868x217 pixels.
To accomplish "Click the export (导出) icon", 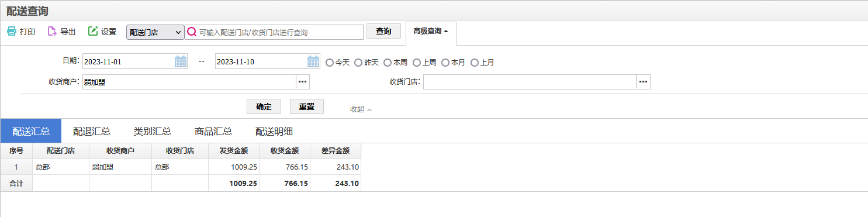I will 51,32.
